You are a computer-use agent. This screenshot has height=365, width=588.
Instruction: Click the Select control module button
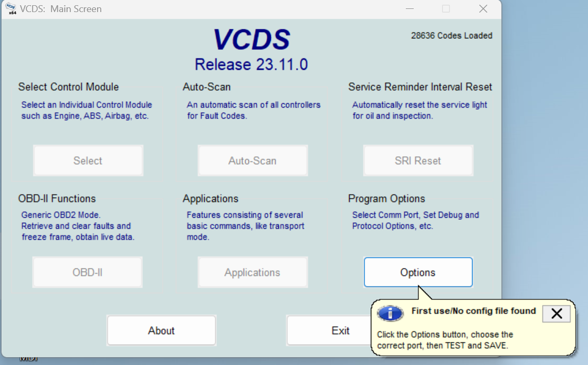(x=88, y=161)
